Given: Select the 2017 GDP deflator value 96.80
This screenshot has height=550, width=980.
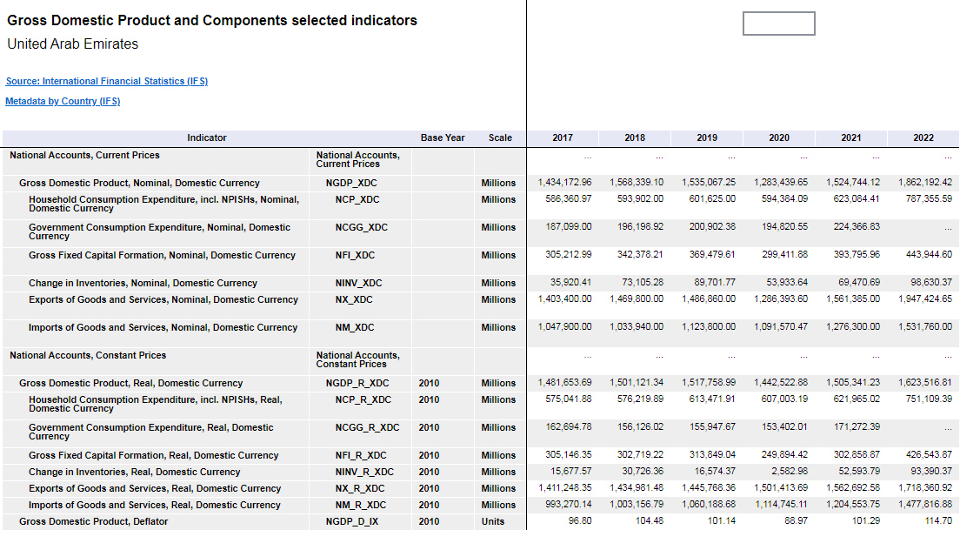Looking at the screenshot, I should pos(580,521).
